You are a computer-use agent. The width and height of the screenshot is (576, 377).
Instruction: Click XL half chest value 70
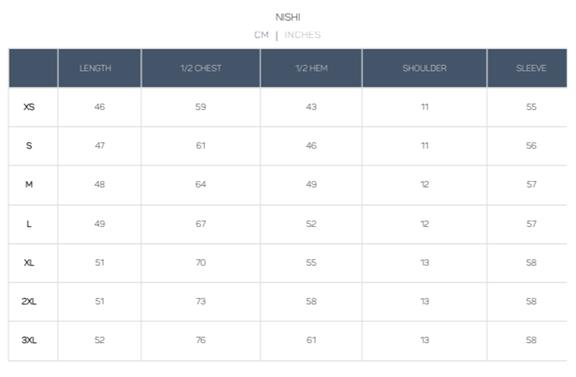click(201, 263)
